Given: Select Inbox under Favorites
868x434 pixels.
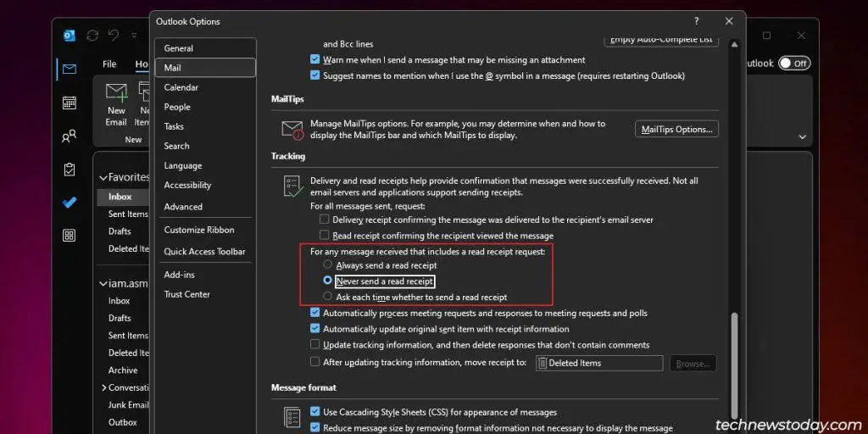Looking at the screenshot, I should point(122,197).
